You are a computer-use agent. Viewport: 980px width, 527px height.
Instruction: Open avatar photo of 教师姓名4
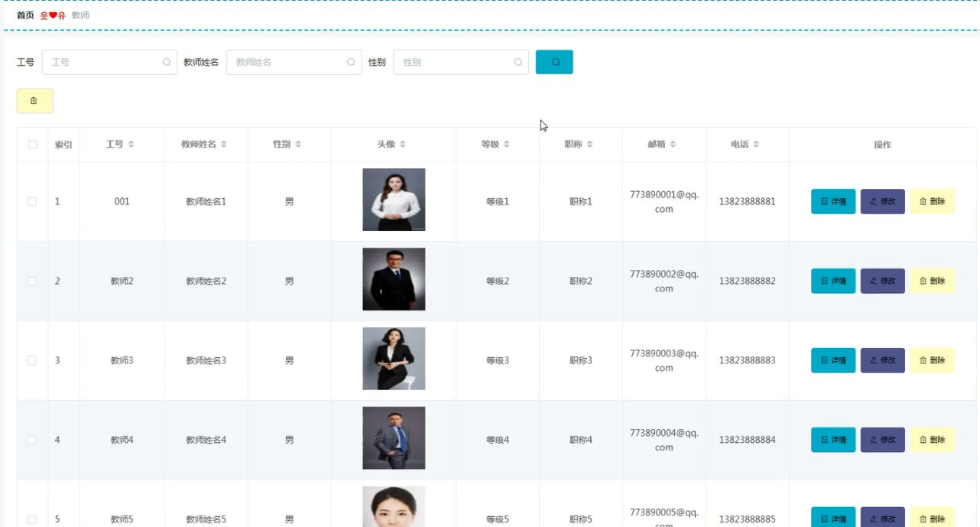tap(394, 438)
